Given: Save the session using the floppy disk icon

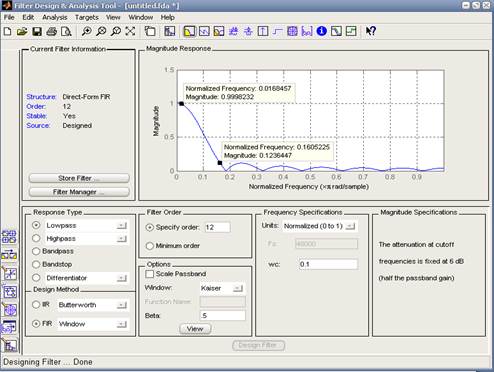Looking at the screenshot, I should [x=37, y=31].
